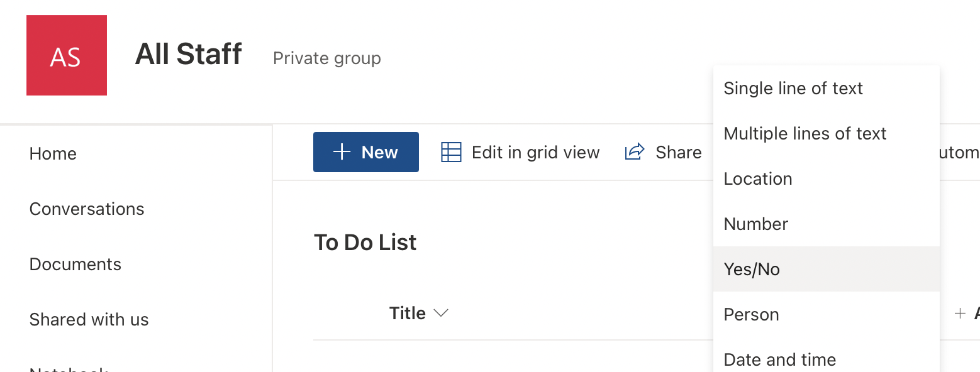Open Home in the site navigation
The image size is (980, 372).
coord(53,153)
